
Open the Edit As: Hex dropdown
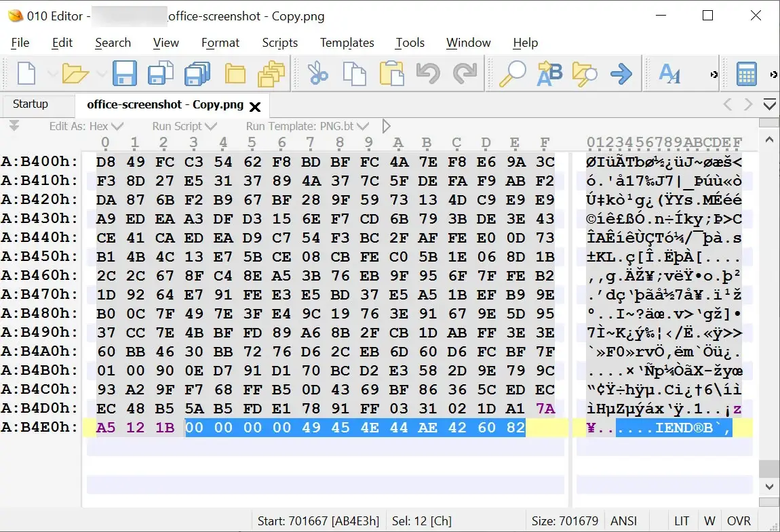click(x=86, y=126)
